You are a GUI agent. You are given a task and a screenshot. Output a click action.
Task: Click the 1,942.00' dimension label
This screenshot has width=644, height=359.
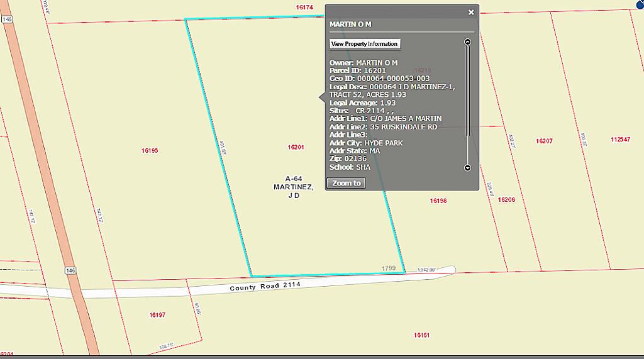(x=426, y=270)
